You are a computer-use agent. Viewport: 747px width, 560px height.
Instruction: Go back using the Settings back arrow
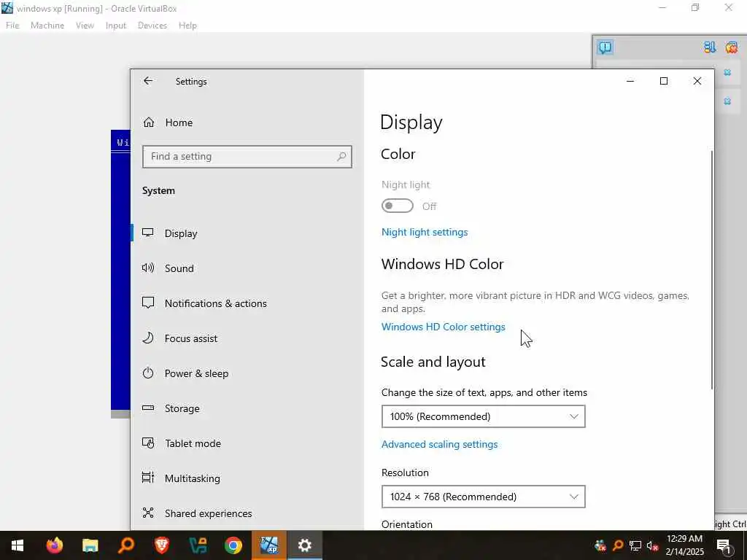pos(147,81)
